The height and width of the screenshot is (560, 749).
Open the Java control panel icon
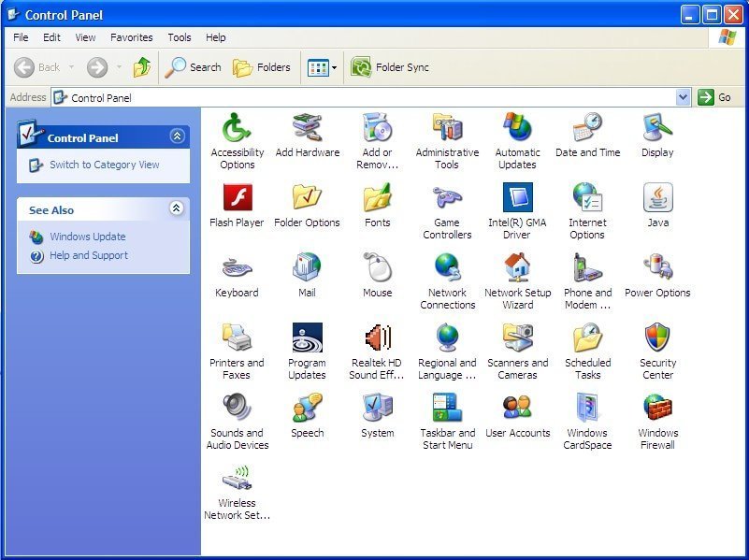click(x=657, y=198)
